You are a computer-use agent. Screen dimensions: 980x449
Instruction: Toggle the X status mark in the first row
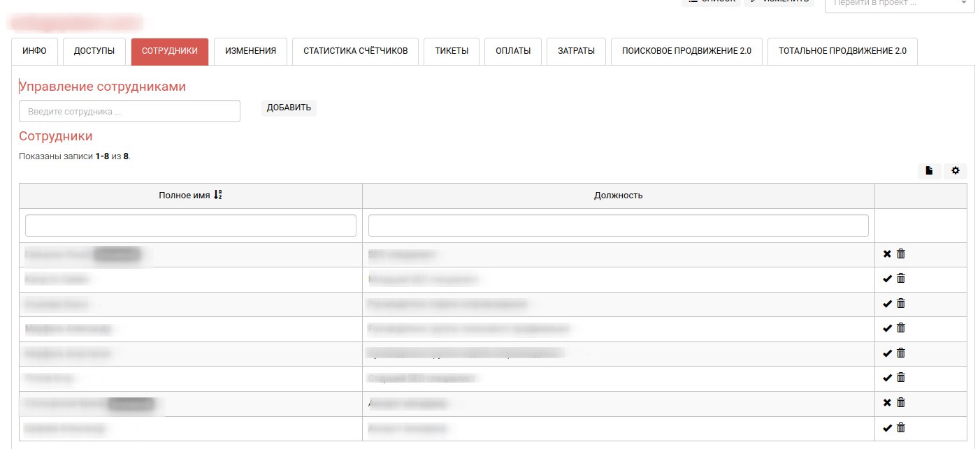point(887,254)
